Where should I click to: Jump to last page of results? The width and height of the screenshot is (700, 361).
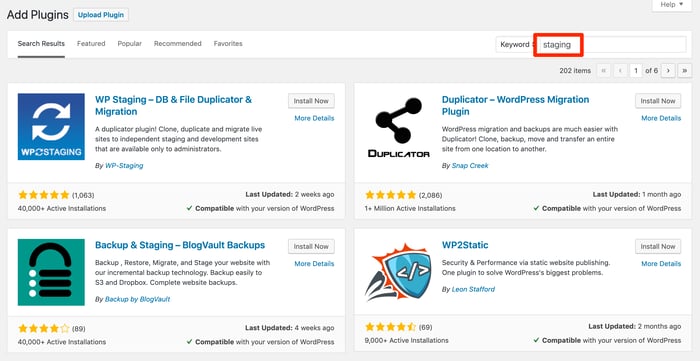(x=684, y=71)
